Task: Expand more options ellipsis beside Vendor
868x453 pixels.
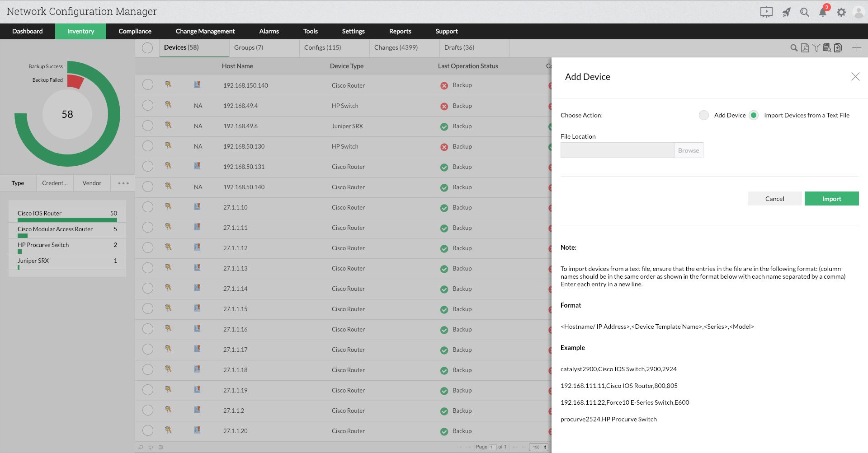Action: point(123,183)
